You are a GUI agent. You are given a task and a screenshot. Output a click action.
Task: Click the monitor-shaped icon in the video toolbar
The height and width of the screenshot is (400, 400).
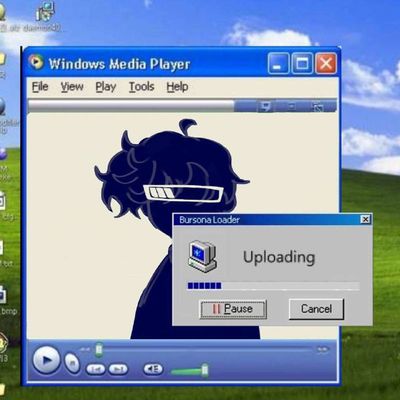click(x=265, y=107)
